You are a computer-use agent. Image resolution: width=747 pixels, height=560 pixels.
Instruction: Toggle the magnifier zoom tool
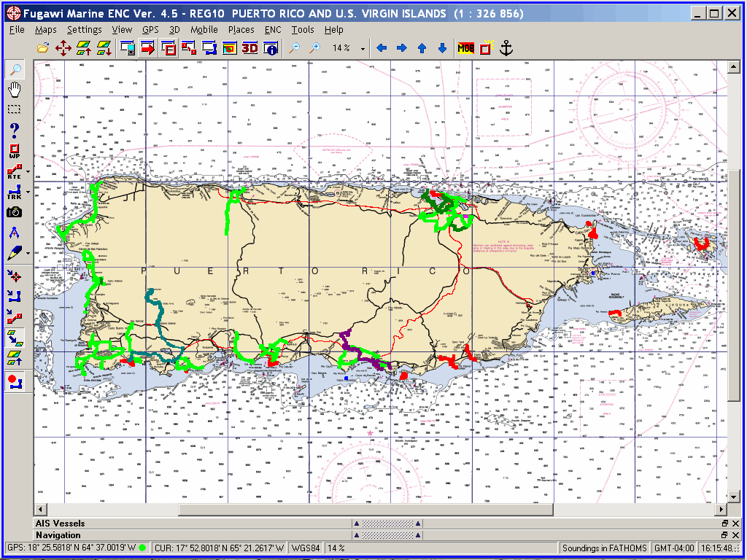(15, 70)
